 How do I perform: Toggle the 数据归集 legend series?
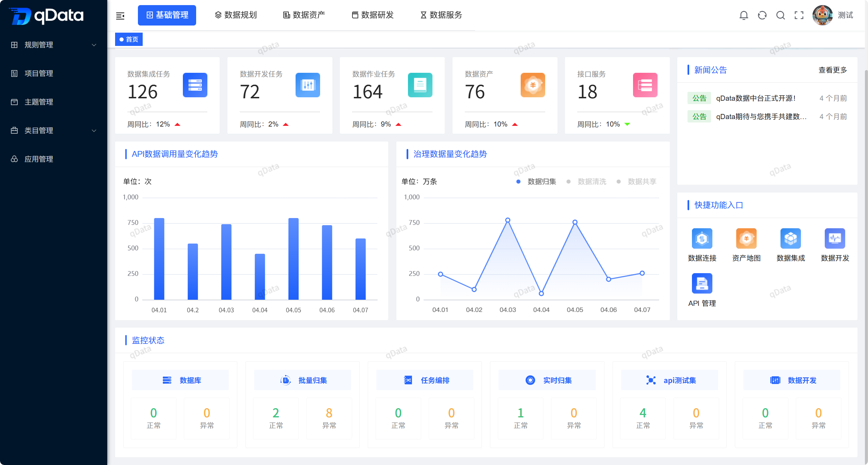click(x=536, y=182)
